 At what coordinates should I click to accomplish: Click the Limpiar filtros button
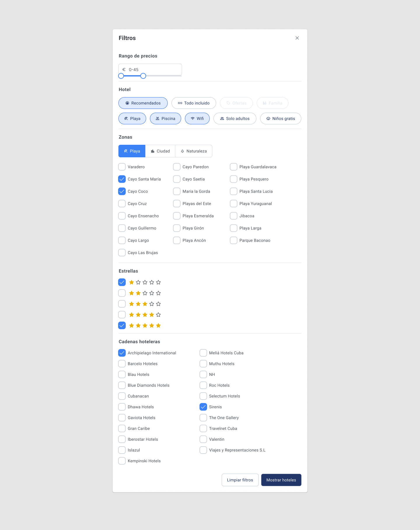tap(240, 480)
